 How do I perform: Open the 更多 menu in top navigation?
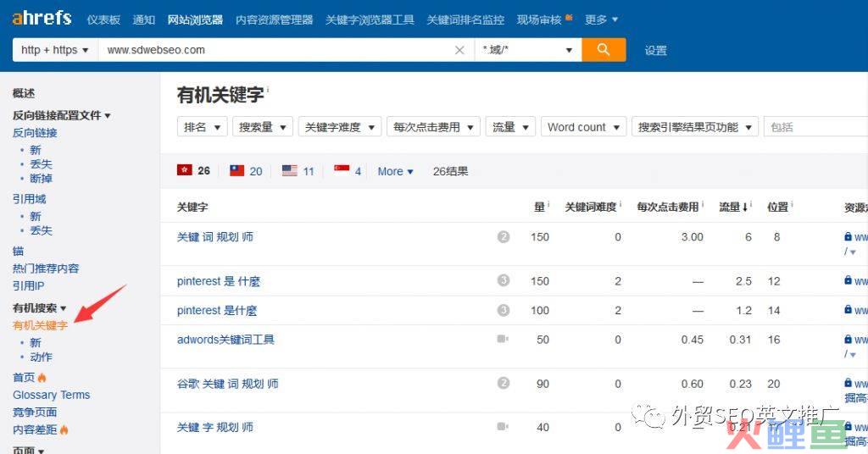click(601, 20)
